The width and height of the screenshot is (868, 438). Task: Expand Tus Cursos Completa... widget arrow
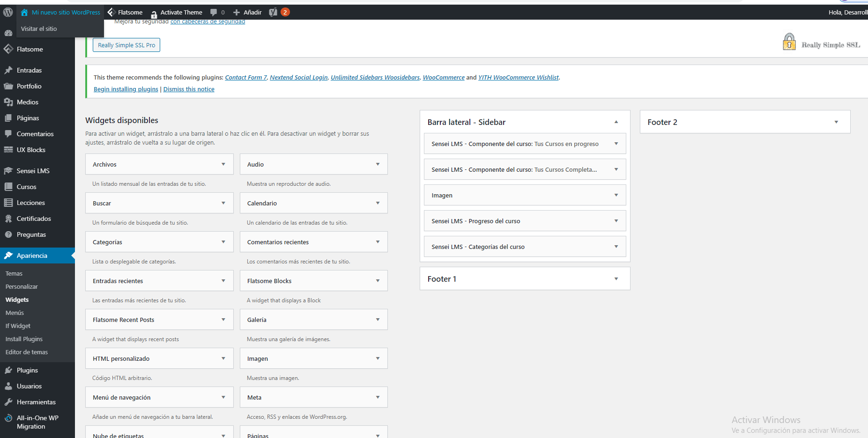(x=616, y=169)
